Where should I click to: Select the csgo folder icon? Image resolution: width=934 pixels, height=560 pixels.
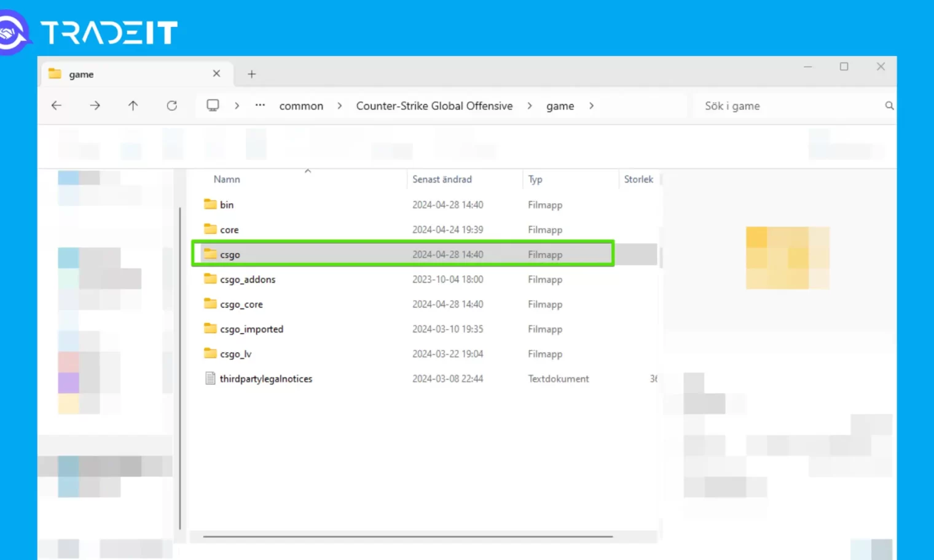coord(210,254)
